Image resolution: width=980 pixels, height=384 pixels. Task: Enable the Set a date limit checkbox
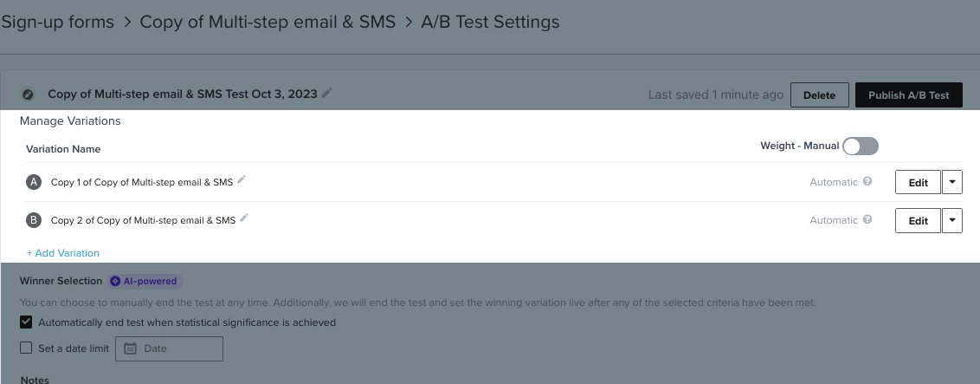[26, 348]
